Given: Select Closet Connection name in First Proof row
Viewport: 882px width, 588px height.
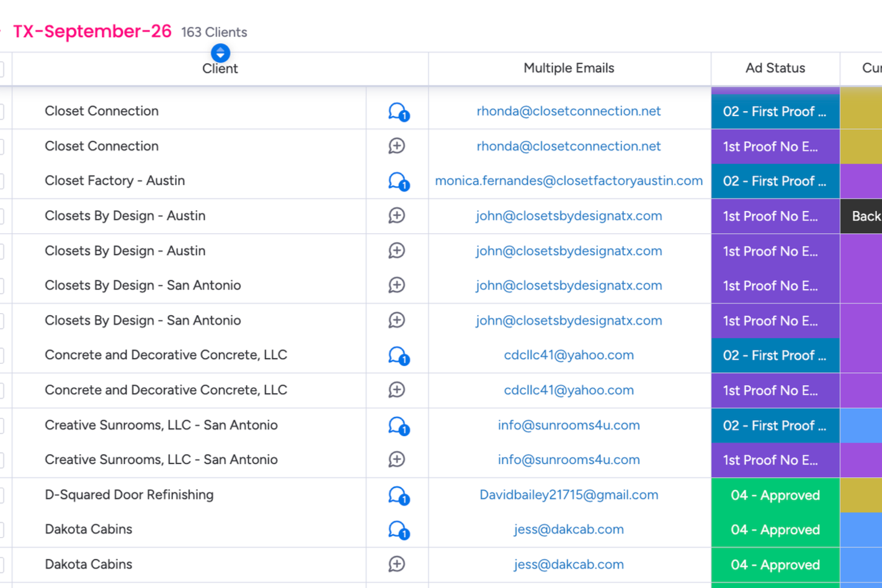Looking at the screenshot, I should click(x=102, y=111).
